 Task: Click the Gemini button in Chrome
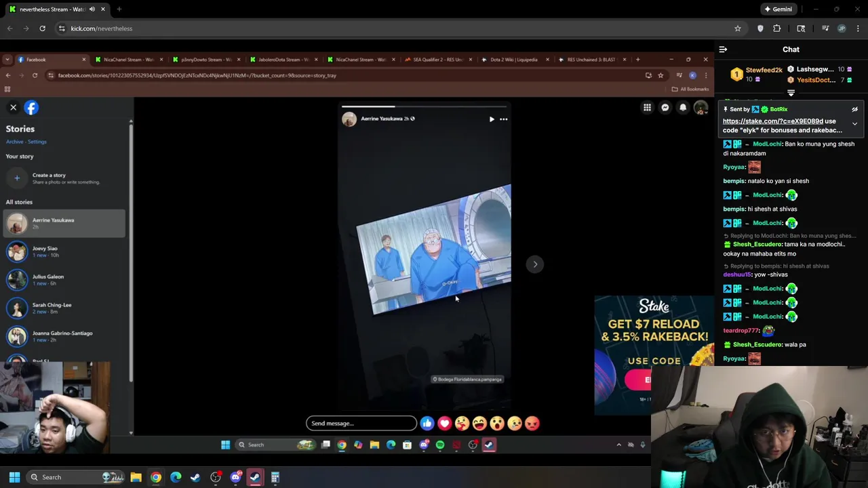tap(778, 9)
